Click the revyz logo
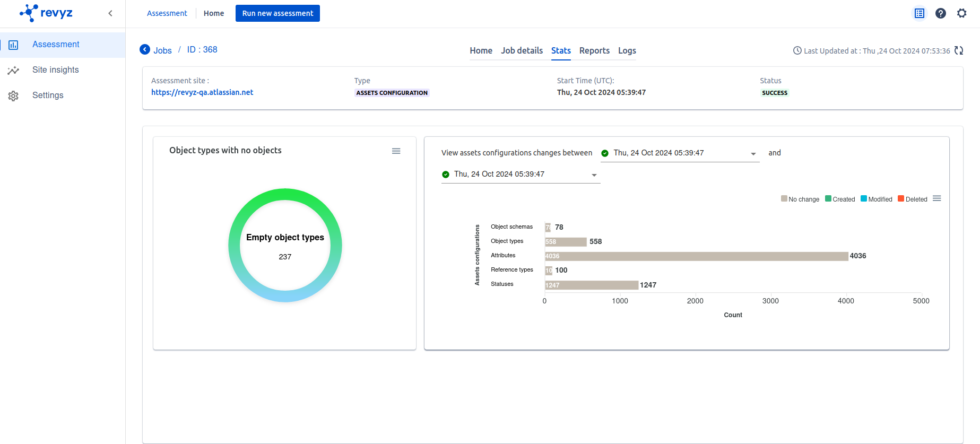The width and height of the screenshot is (980, 444). pos(46,13)
